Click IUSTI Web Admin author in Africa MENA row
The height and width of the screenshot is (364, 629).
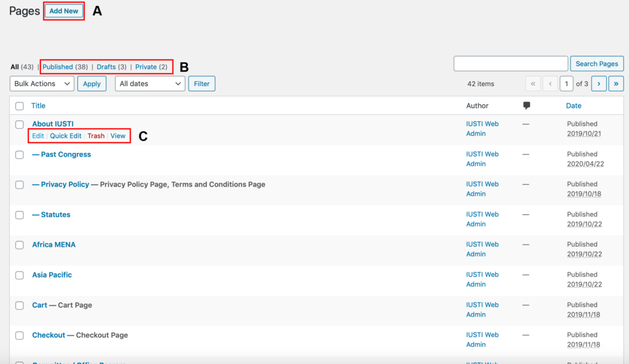coord(482,249)
